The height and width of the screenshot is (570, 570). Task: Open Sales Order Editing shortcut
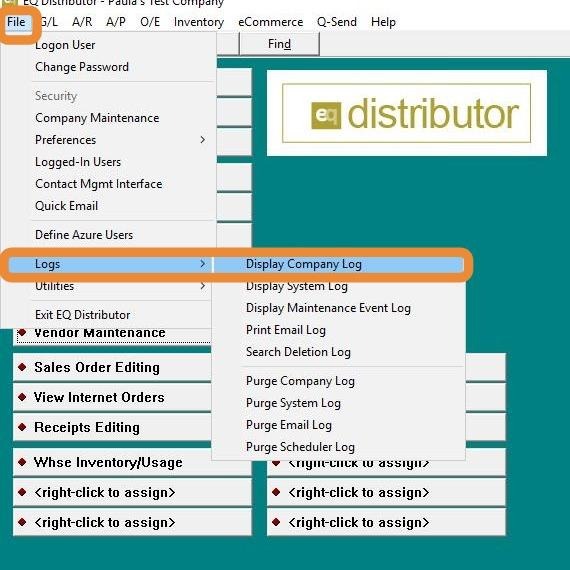tap(112, 368)
